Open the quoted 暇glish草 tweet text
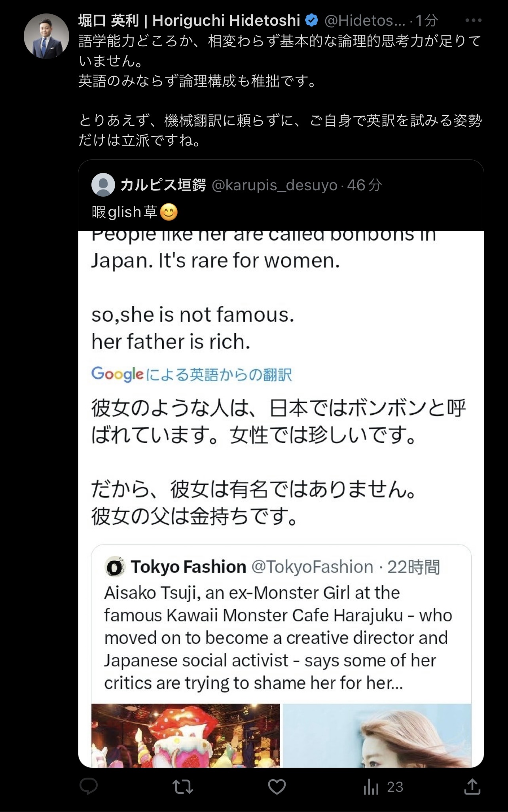This screenshot has width=508, height=812. coord(135,212)
